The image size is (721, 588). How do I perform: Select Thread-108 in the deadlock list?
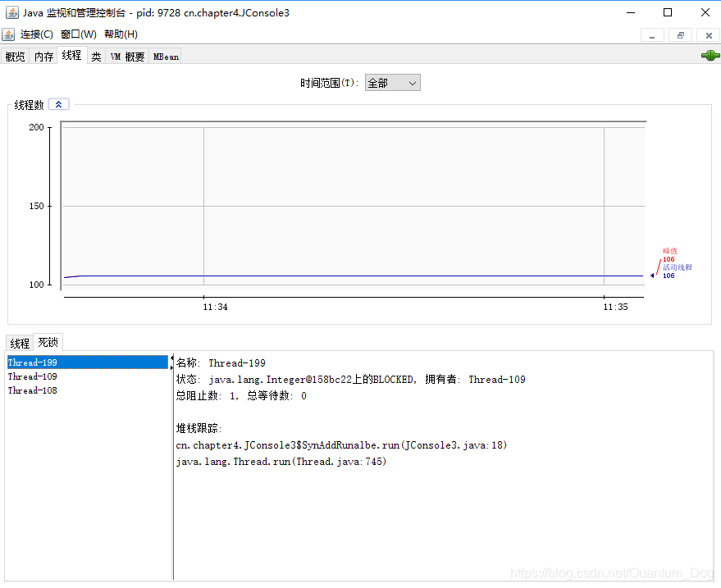pyautogui.click(x=88, y=390)
